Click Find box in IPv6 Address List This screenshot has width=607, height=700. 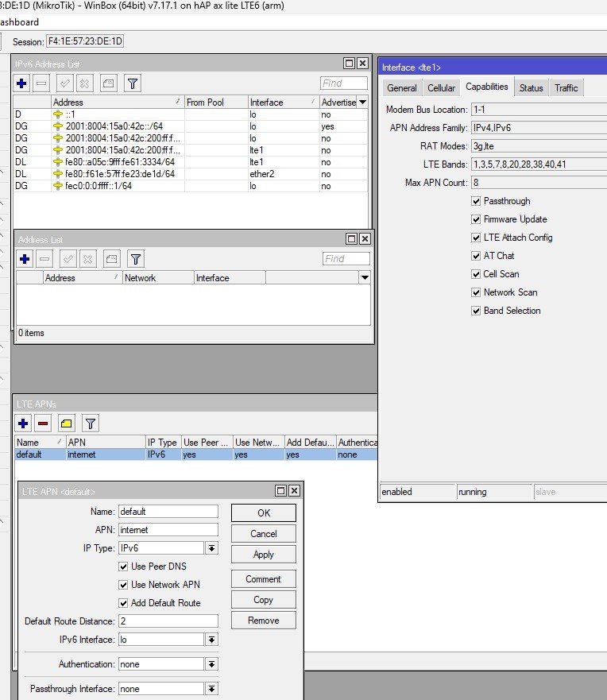pyautogui.click(x=344, y=83)
